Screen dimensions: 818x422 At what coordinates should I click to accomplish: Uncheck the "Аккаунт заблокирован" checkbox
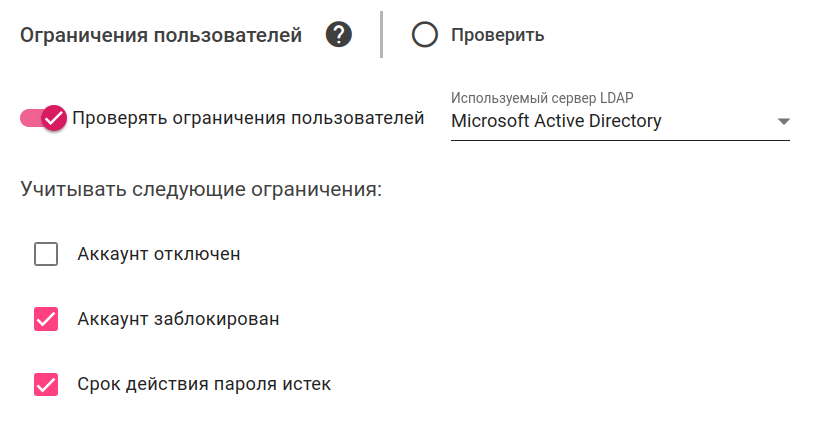point(46,319)
